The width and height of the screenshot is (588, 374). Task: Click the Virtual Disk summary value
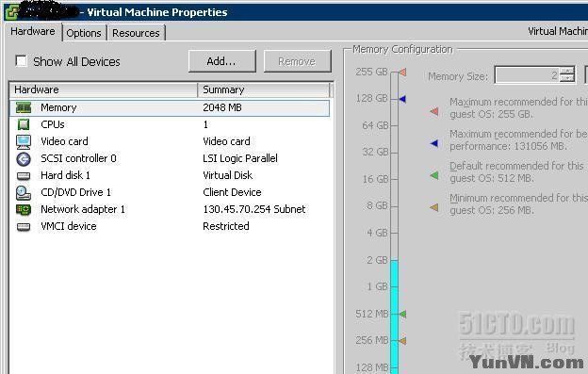click(x=227, y=176)
